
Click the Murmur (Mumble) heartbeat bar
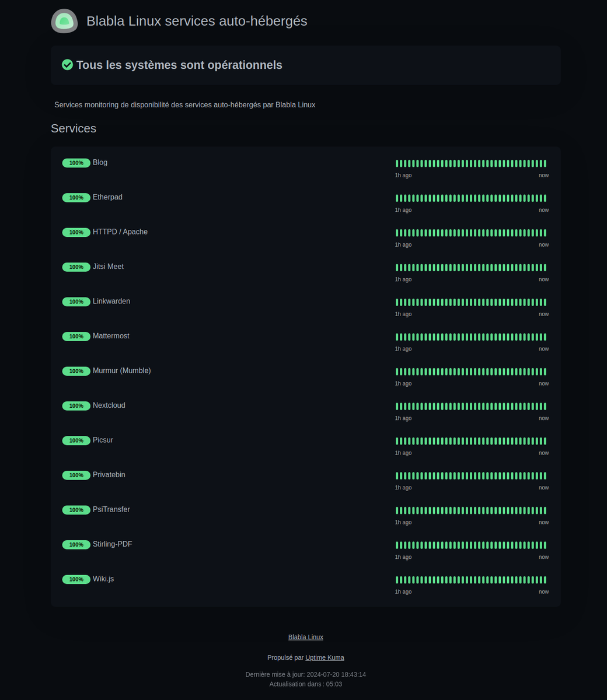pos(471,372)
